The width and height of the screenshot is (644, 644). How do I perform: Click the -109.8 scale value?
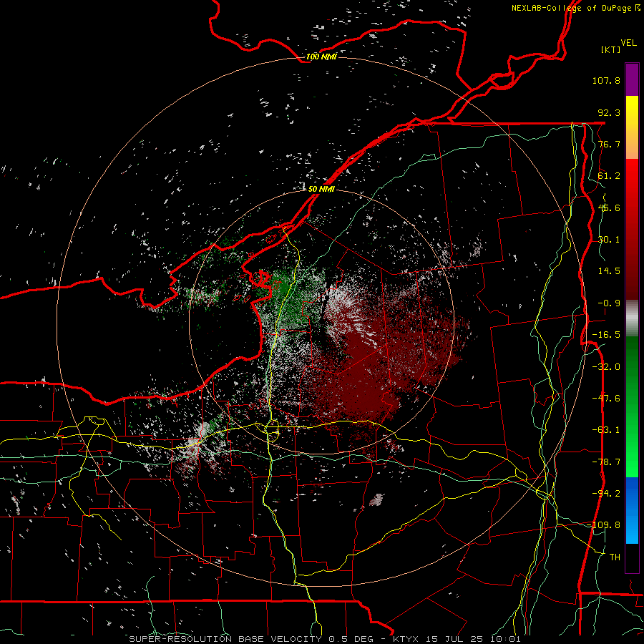[606, 525]
